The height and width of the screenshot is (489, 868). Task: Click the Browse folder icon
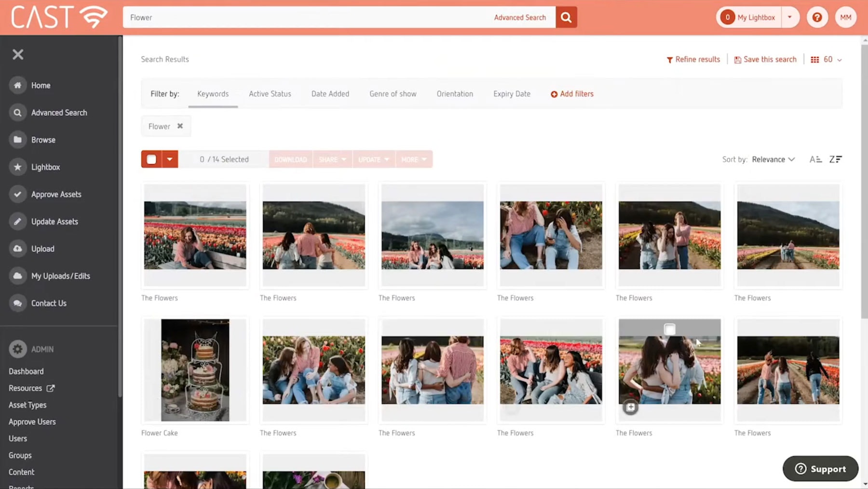17,140
